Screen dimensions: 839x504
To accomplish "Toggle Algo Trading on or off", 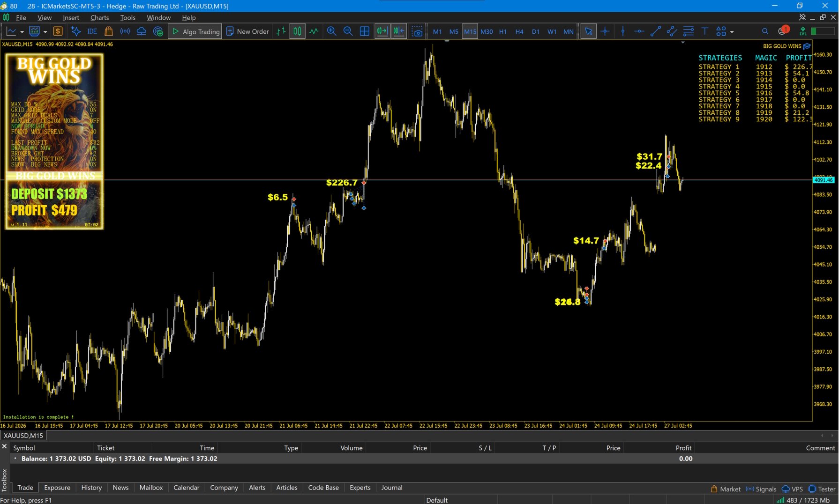I will tap(195, 31).
